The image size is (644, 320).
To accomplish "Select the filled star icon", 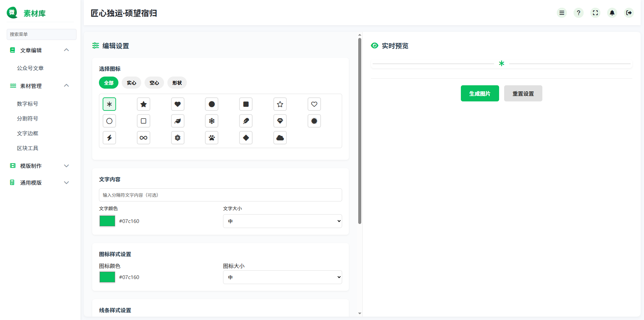I will click(144, 104).
